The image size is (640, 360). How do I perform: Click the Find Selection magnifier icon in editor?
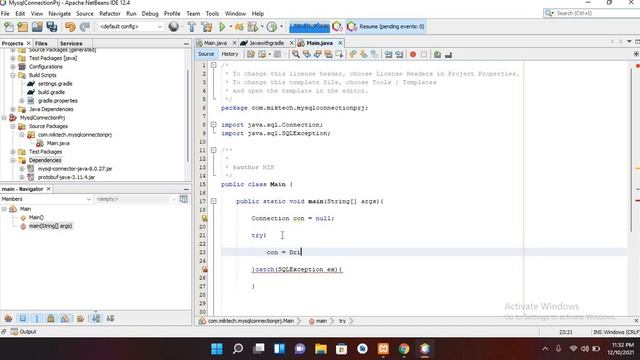pyautogui.click(x=296, y=54)
